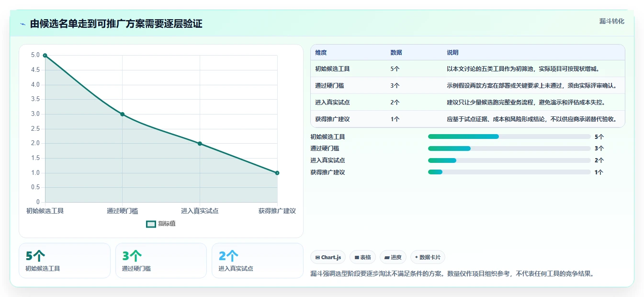The width and height of the screenshot is (644, 297).
Task: Click the 通过硬门槛 progress bar
Action: point(509,148)
